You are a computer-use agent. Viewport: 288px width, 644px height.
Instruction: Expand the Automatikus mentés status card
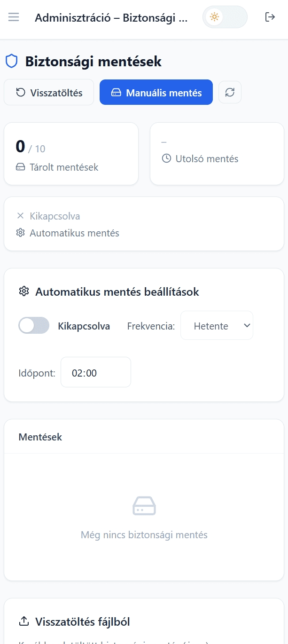pos(144,224)
